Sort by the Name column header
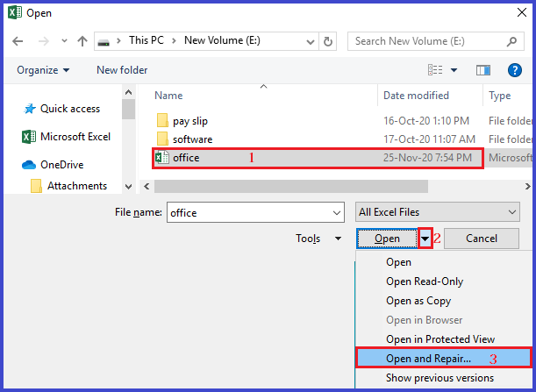Screen dimensions: 536x392 [168, 96]
